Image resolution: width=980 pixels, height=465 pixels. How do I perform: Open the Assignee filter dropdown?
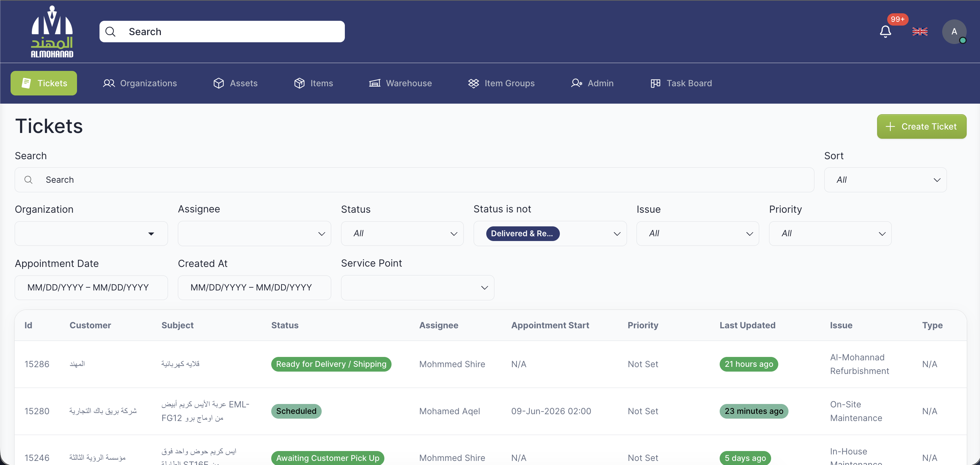point(254,234)
